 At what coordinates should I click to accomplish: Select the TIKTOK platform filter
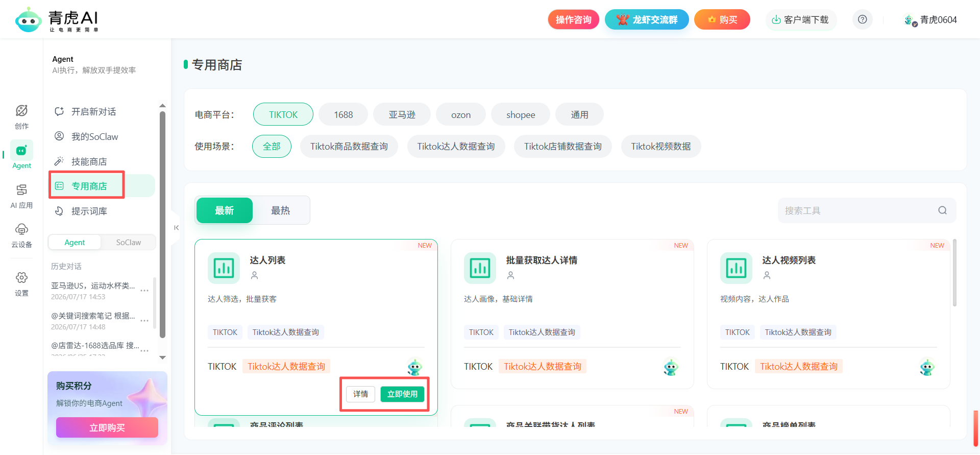pos(283,114)
